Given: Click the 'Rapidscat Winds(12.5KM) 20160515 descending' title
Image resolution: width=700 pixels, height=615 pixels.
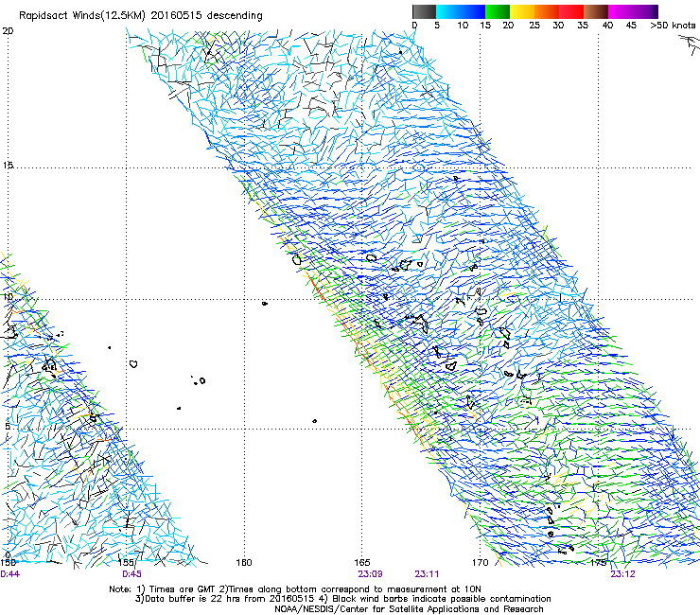Looking at the screenshot, I should (x=141, y=16).
